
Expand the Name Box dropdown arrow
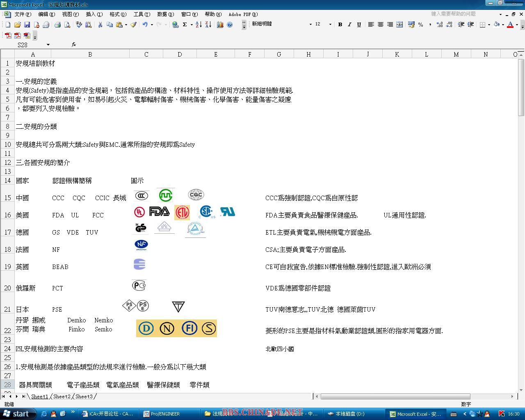click(x=48, y=45)
